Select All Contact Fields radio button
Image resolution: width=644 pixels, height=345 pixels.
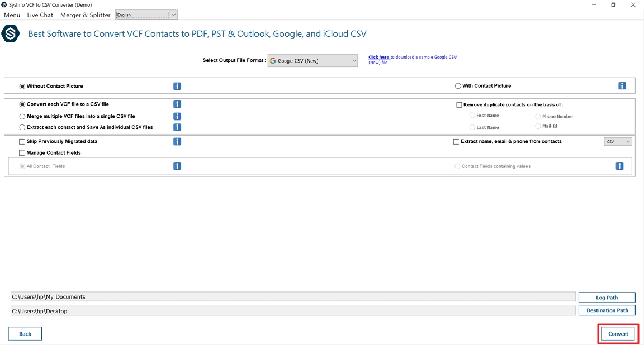point(22,166)
